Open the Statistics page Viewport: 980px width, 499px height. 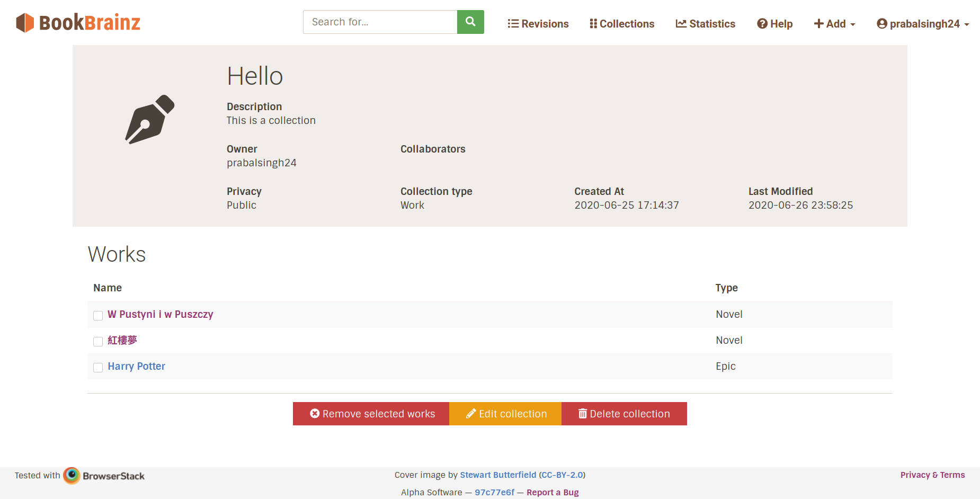(705, 24)
